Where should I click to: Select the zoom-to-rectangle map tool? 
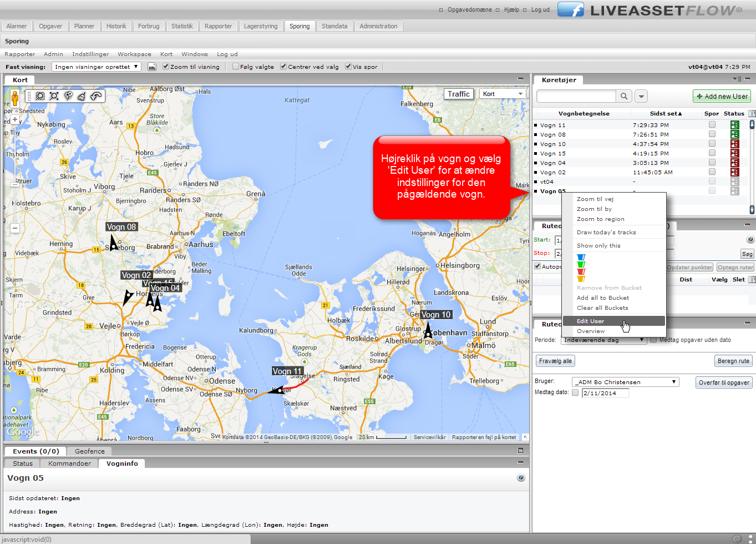coord(40,96)
